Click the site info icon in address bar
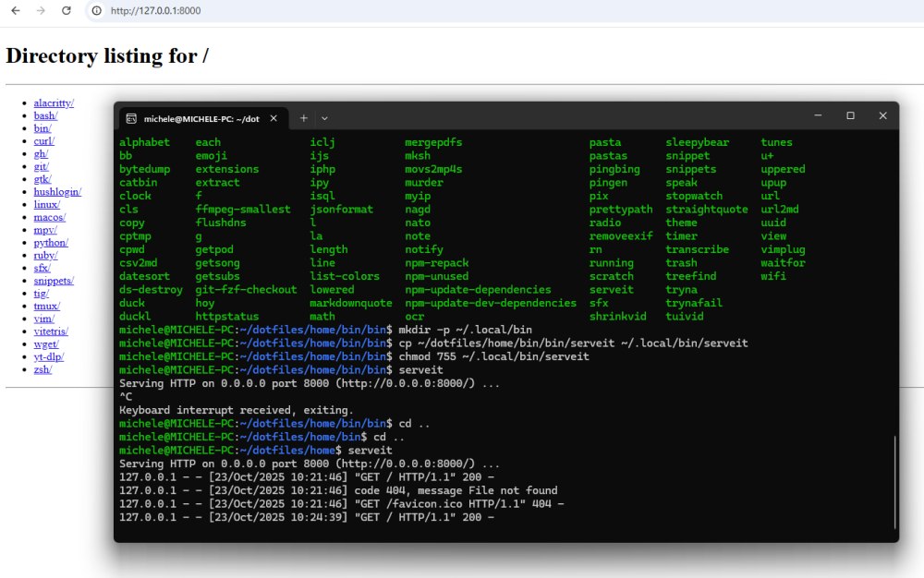Image resolution: width=924 pixels, height=578 pixels. [97, 11]
